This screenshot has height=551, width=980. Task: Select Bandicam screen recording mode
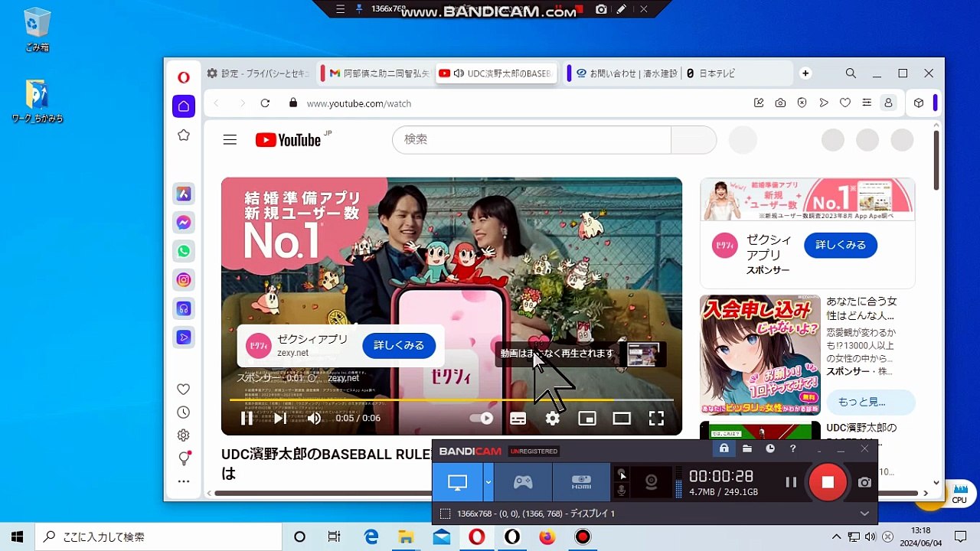click(457, 482)
